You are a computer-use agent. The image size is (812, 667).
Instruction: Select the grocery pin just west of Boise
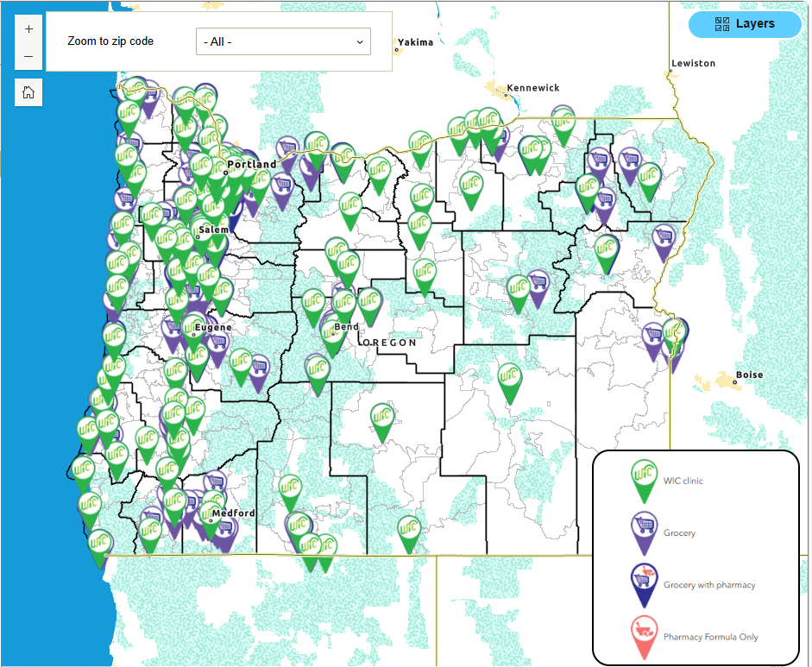pos(653,339)
